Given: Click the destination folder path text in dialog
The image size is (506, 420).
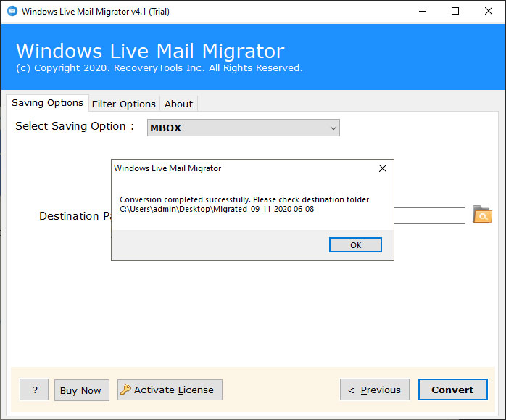Looking at the screenshot, I should (217, 209).
